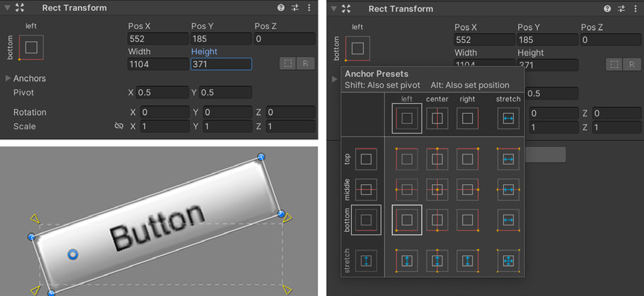Select the middle-center anchor preset in the grid
The image size is (644, 296).
(437, 190)
